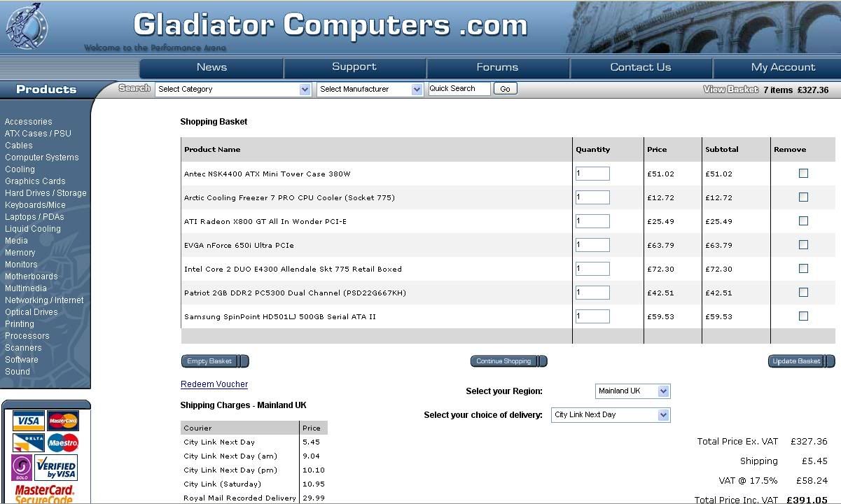This screenshot has width=841, height=504.
Task: Click the VISA card icon
Action: coord(29,421)
